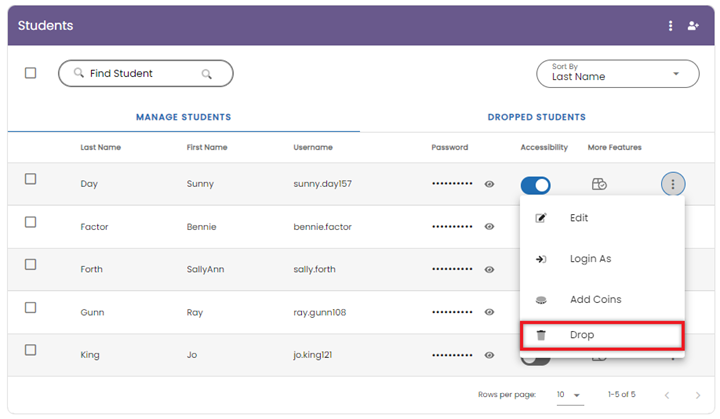Click the pencil icon beside Edit
The width and height of the screenshot is (720, 419).
tap(541, 218)
